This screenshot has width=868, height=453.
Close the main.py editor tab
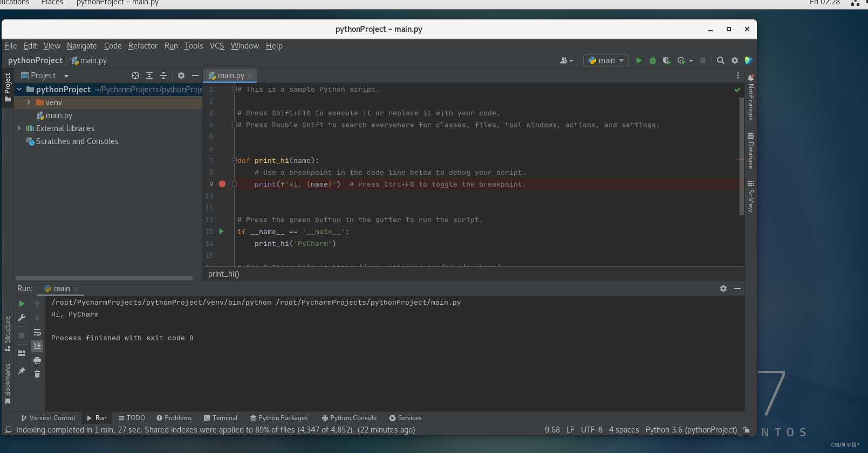pyautogui.click(x=250, y=75)
